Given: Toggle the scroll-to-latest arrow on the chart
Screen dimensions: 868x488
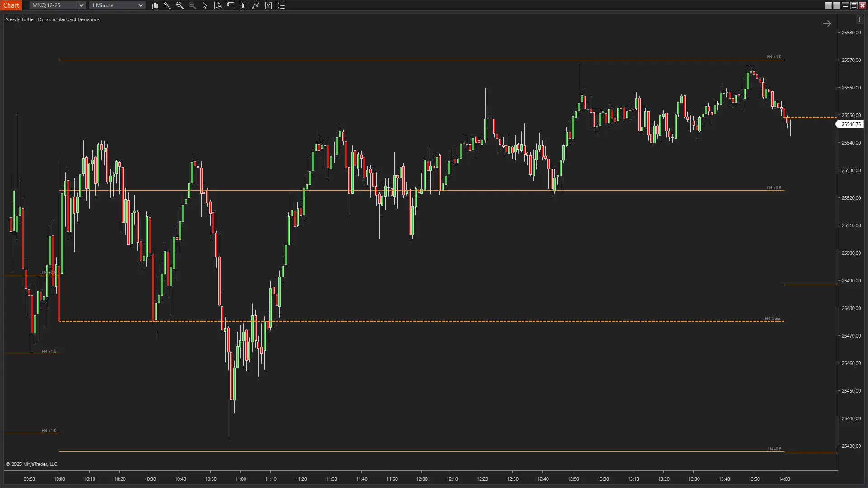Looking at the screenshot, I should click(827, 23).
